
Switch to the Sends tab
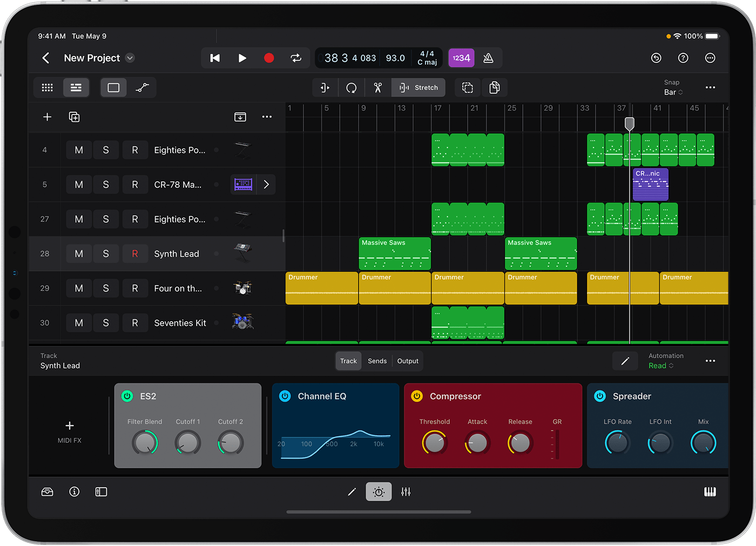pos(377,361)
